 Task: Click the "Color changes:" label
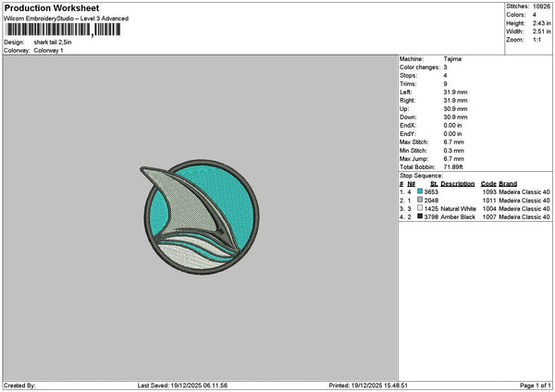pos(420,67)
